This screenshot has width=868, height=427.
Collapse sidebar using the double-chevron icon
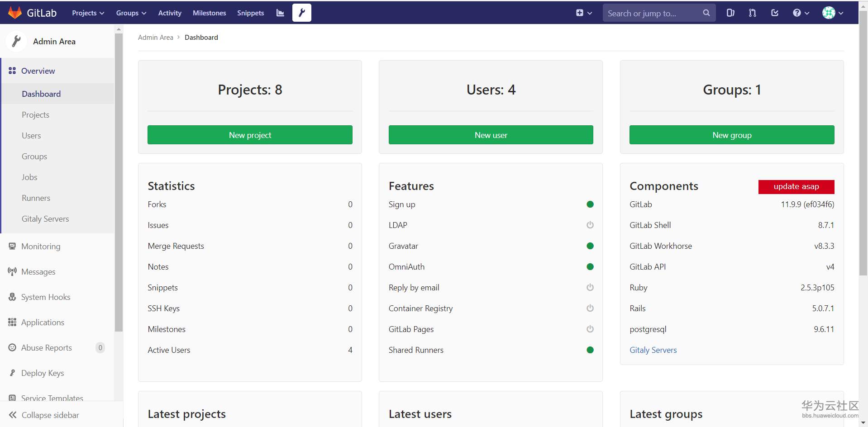13,415
